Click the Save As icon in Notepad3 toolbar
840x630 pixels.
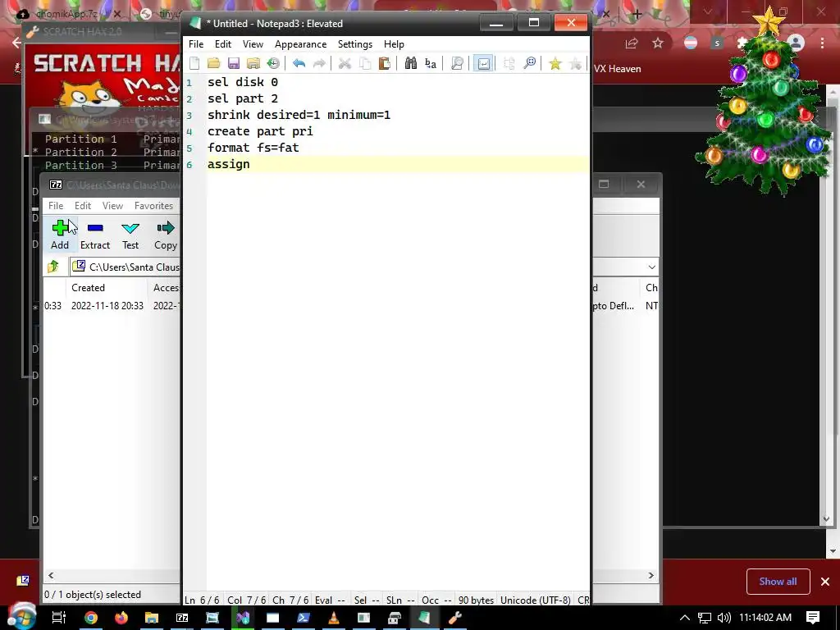point(253,63)
